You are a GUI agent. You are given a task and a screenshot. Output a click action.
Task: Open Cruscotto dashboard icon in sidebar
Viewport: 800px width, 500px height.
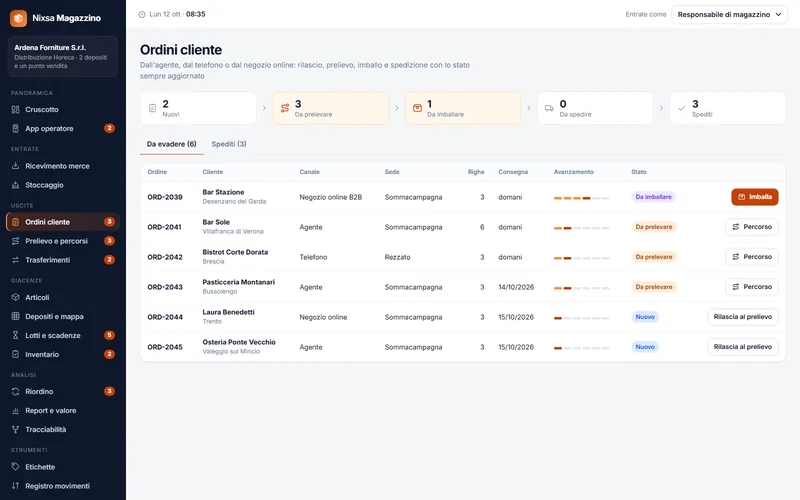coord(15,110)
